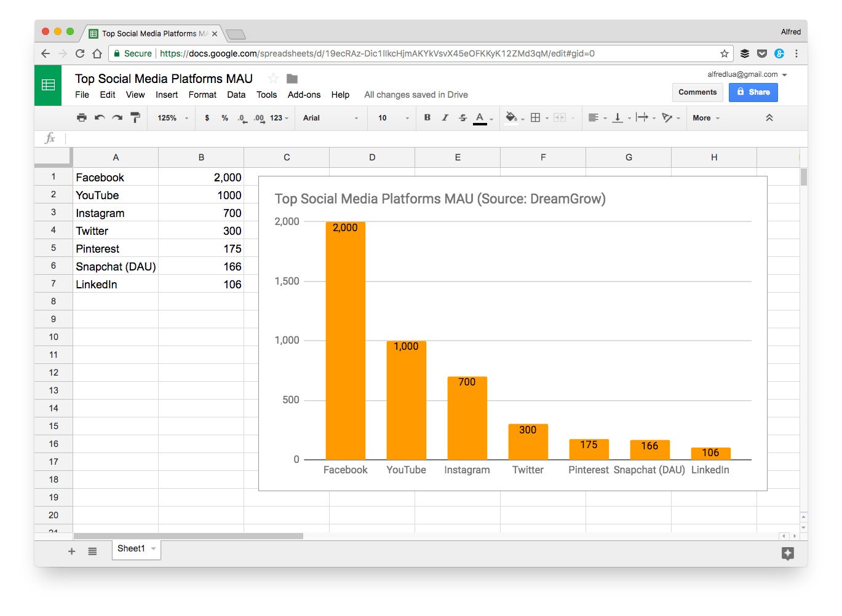Image resolution: width=842 pixels, height=616 pixels.
Task: Format as percent with the % icon
Action: pyautogui.click(x=225, y=118)
